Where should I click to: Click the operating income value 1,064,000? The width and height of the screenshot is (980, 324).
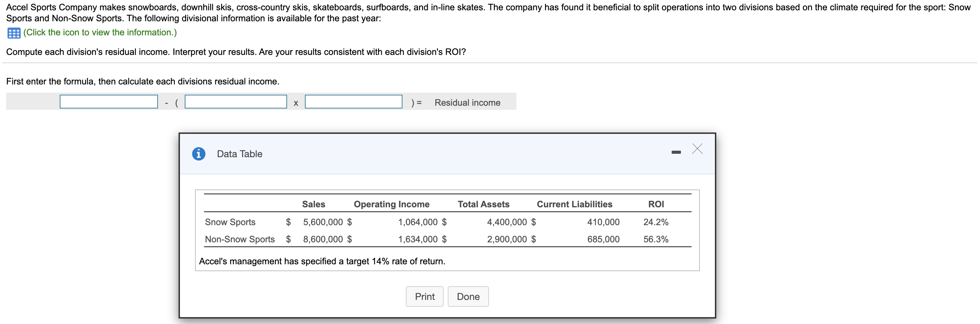click(418, 222)
